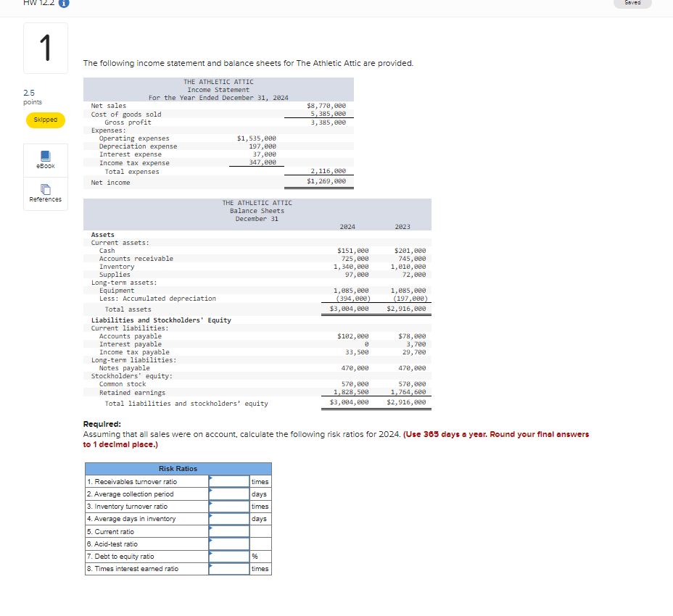
Task: Click the Interest expense value 37,000
Action: (x=265, y=154)
